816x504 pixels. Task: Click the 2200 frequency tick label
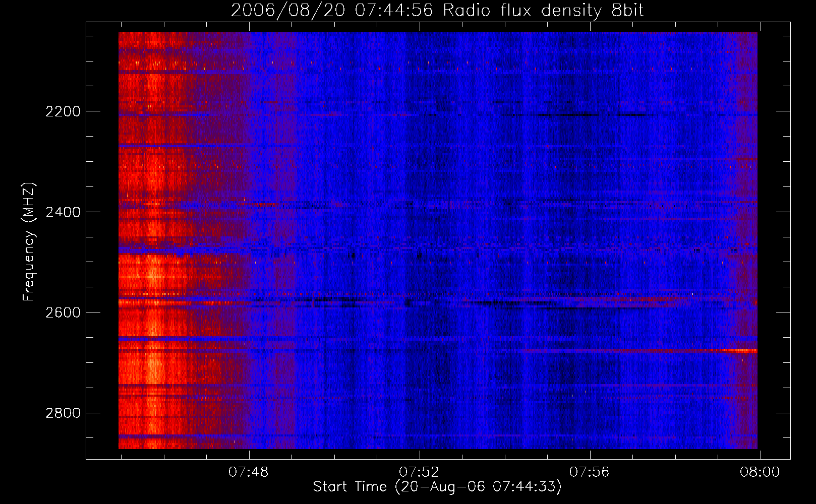tap(63, 111)
